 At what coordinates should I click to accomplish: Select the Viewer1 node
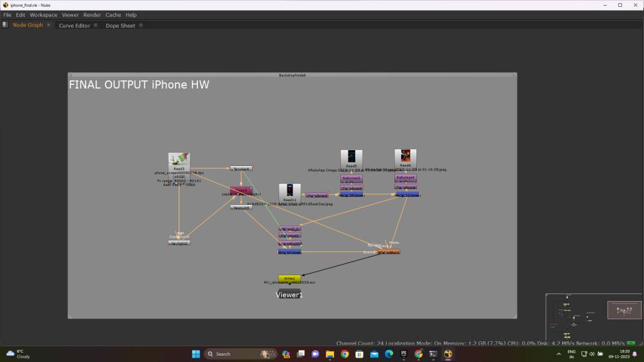[x=289, y=294]
